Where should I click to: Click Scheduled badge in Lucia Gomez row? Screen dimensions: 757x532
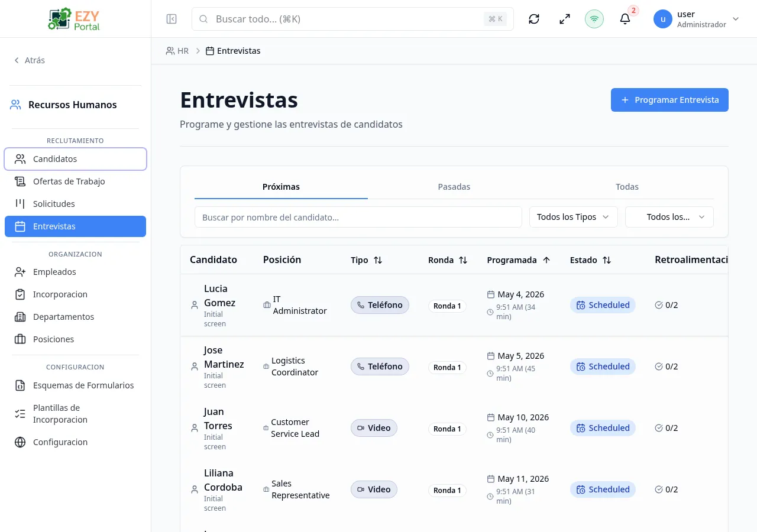point(603,305)
